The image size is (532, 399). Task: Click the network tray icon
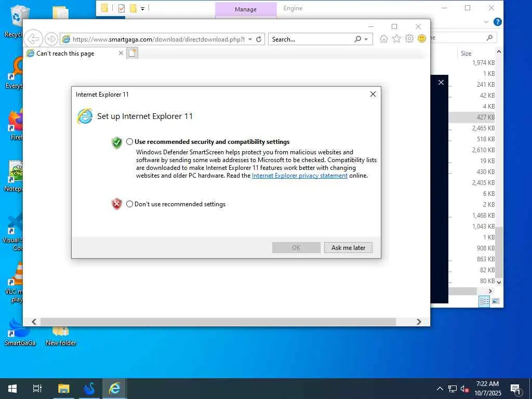coord(453,389)
